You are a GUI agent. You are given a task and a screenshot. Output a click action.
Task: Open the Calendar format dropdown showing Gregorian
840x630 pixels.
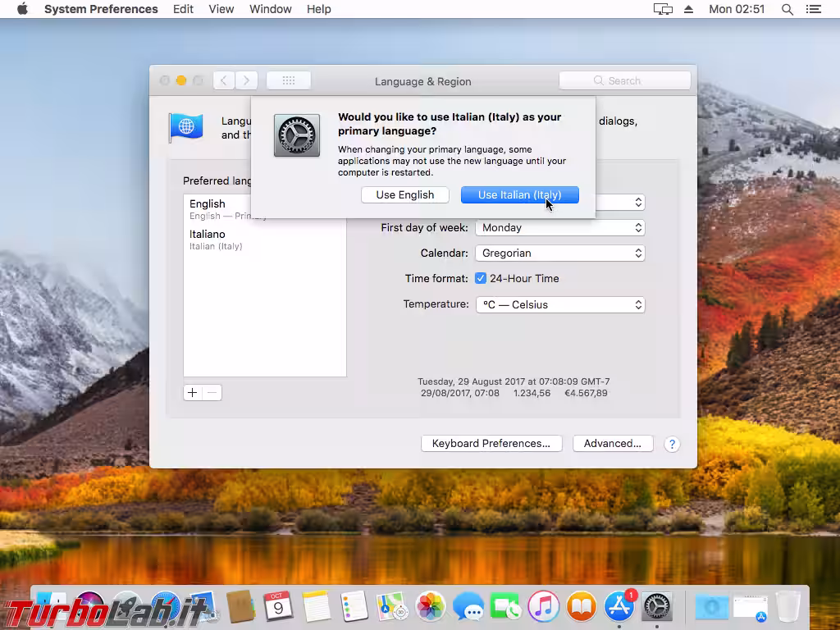click(560, 253)
